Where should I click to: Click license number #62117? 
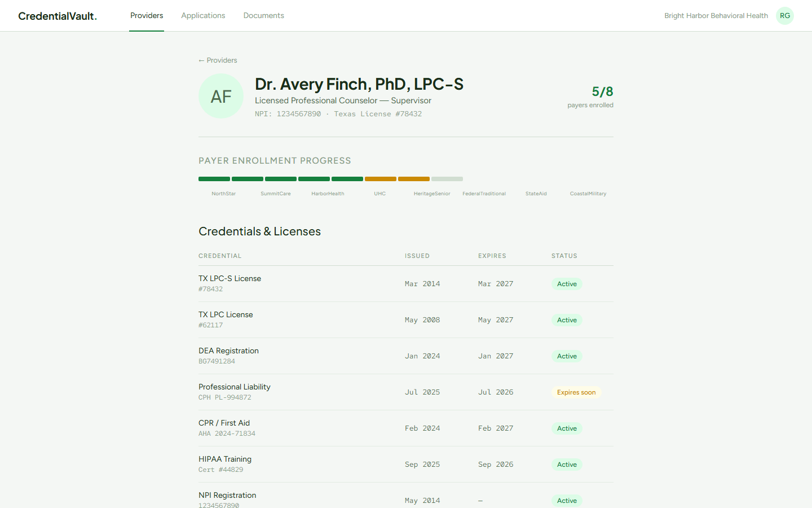tap(211, 325)
